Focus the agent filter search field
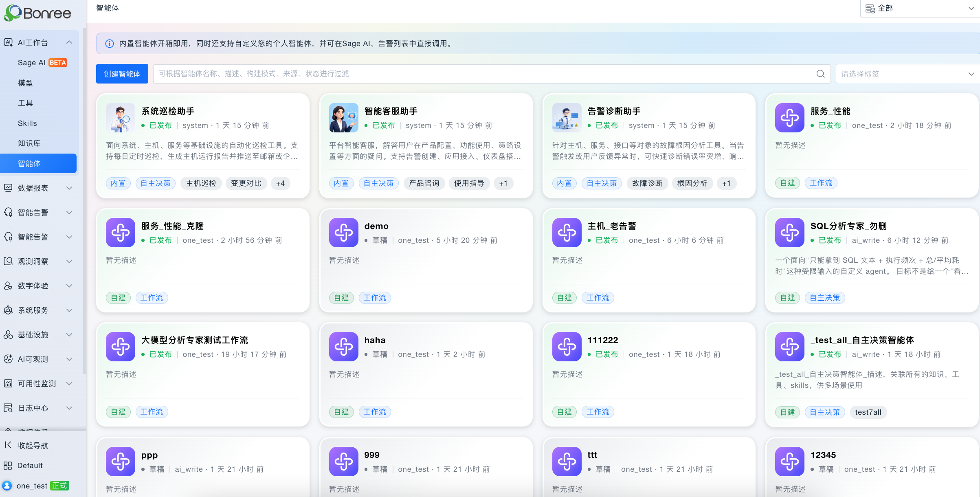 pos(485,74)
